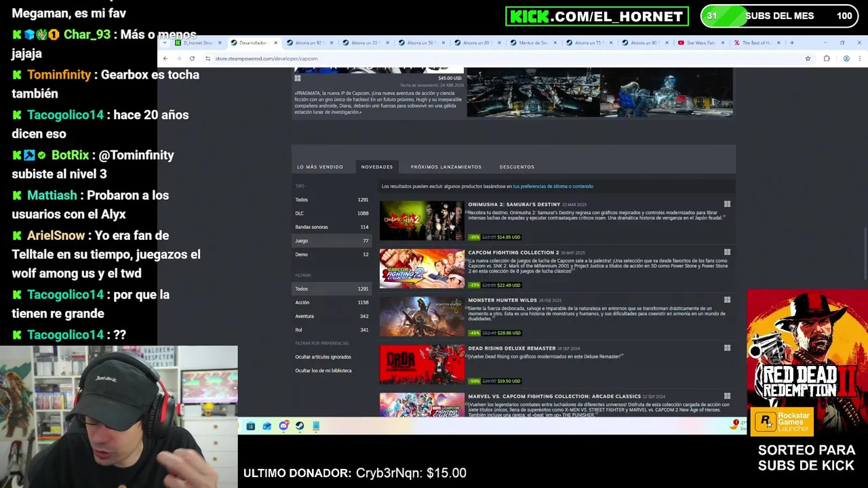
Task: Open the browser three-dot menu
Action: [x=860, y=58]
